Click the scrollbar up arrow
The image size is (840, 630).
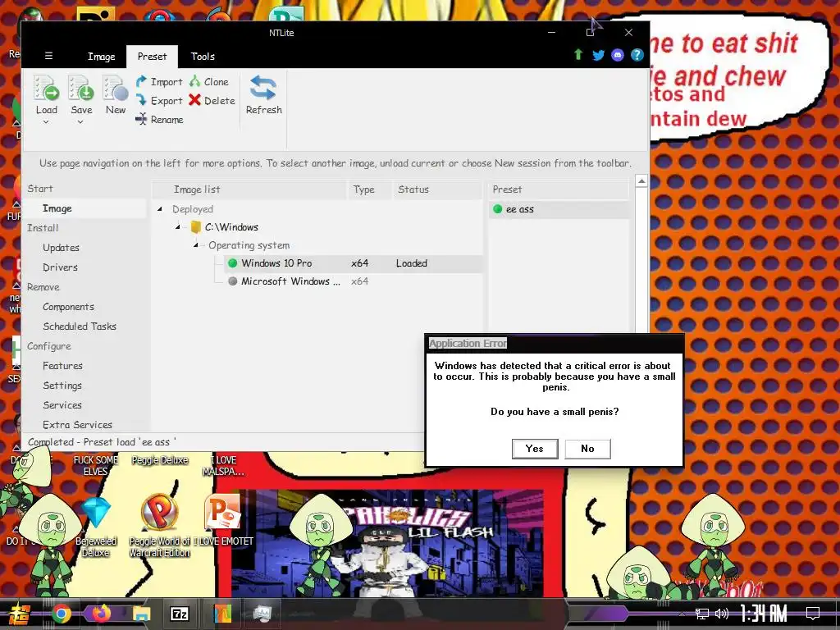tap(641, 181)
